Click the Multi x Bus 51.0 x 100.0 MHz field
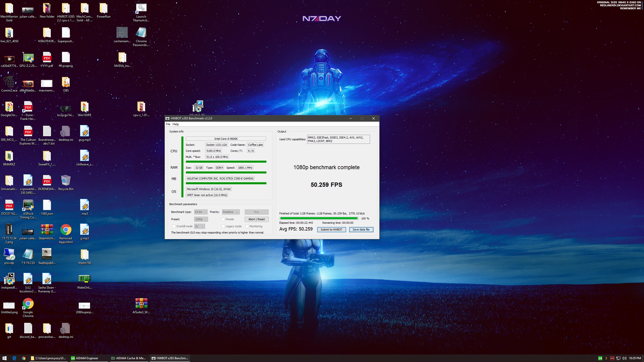 (x=217, y=157)
